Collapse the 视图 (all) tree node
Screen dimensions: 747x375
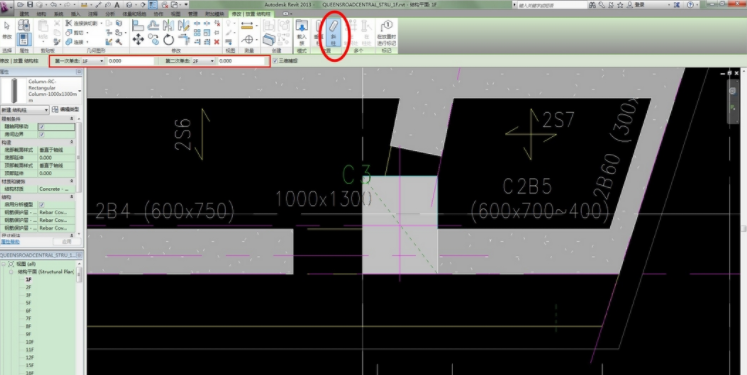[x=4, y=264]
